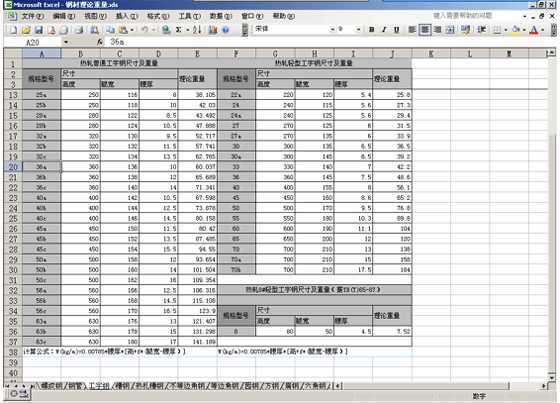Open the font size dropdown arrow
Viewport: 560px width, 403px height.
[358, 29]
